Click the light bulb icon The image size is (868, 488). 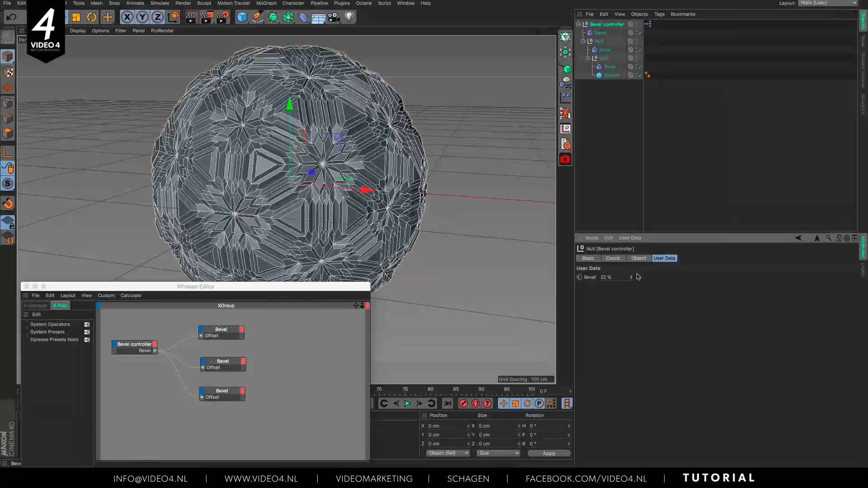[x=349, y=17]
